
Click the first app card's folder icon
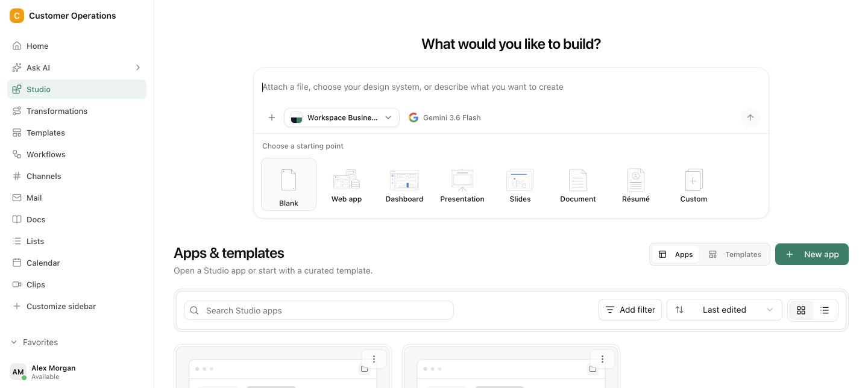364,369
